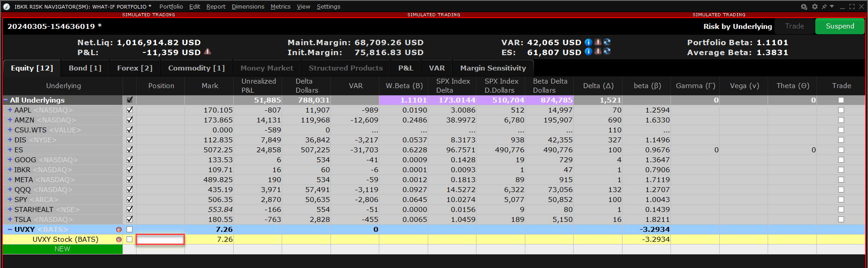Image resolution: width=868 pixels, height=268 pixels.
Task: Uncheck the ES row checkbox
Action: 130,150
